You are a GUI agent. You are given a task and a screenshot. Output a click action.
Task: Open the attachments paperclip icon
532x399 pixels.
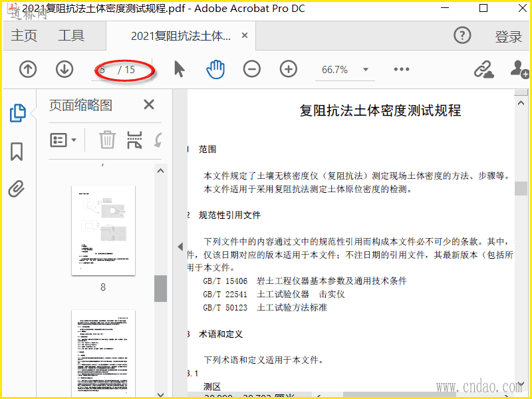pyautogui.click(x=17, y=189)
